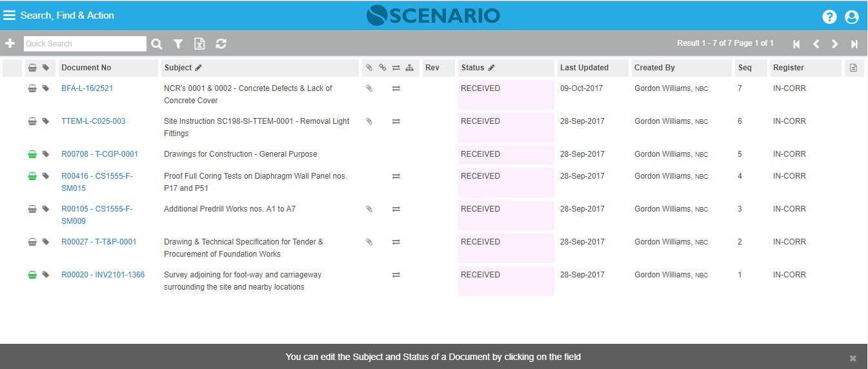Type in the Quick Search field

(85, 44)
